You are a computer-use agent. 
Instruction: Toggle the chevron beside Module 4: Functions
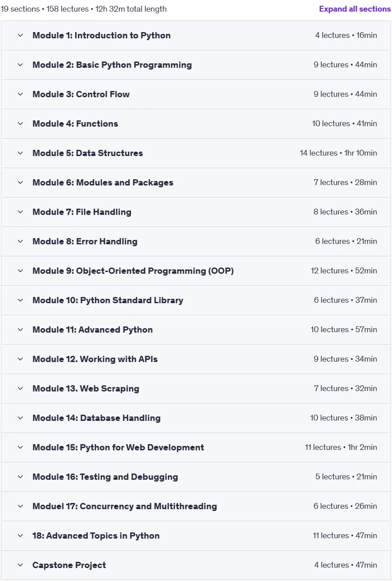point(20,124)
